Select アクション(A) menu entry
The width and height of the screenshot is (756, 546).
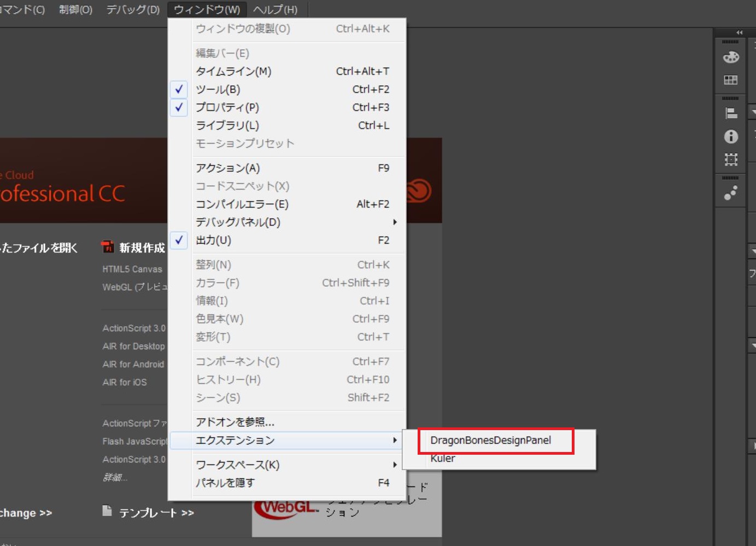tap(288, 168)
